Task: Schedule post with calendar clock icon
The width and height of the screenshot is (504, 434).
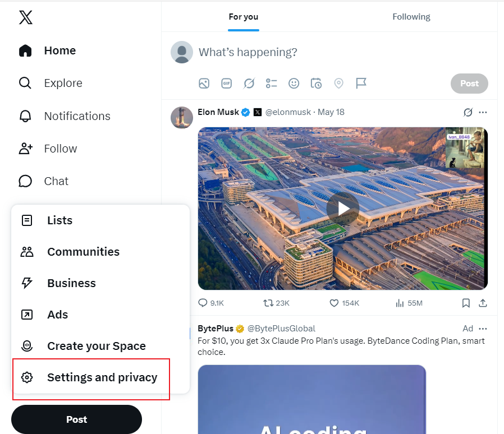Action: click(x=317, y=84)
